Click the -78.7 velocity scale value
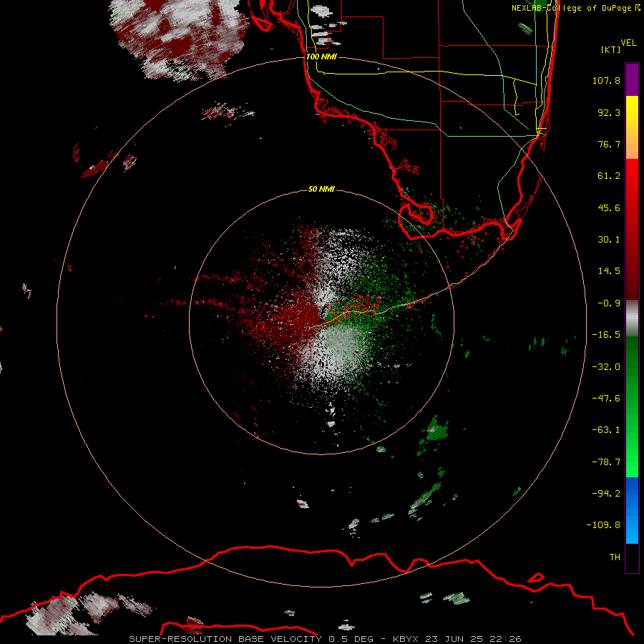This screenshot has width=644, height=644. 606,462
